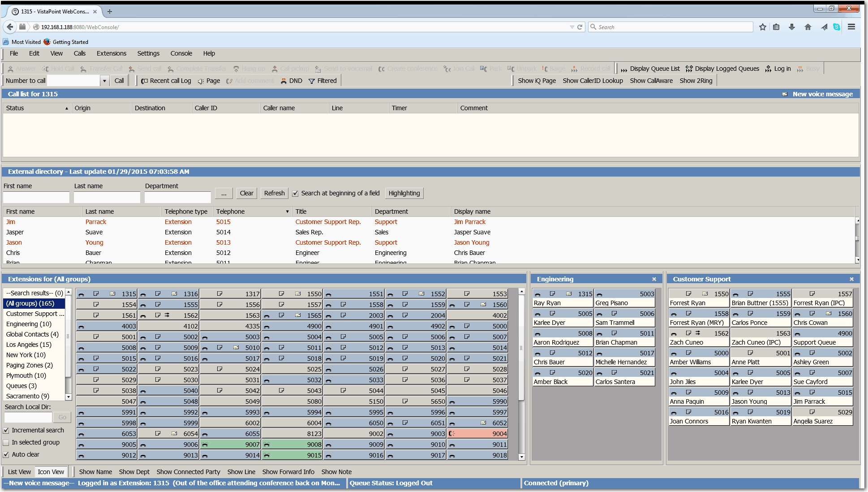Click the Page speaker icon
Screen dimensions: 868x492
(x=201, y=81)
